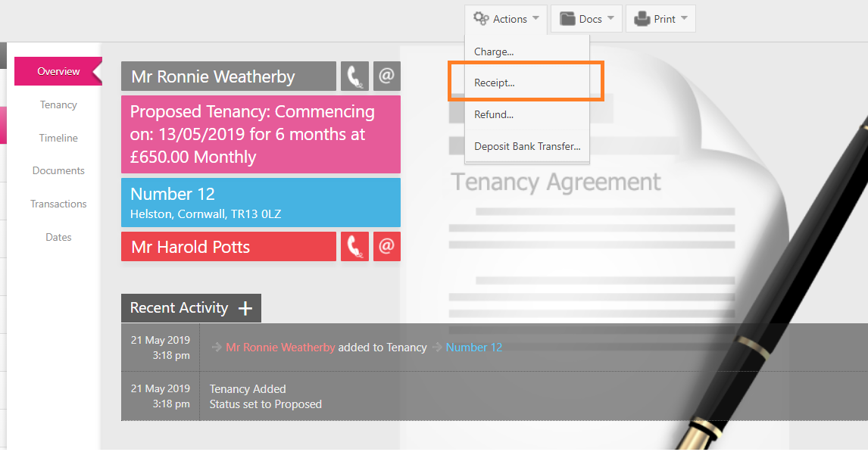Expand the Docs dropdown arrow
The height and width of the screenshot is (452, 868).
[610, 18]
